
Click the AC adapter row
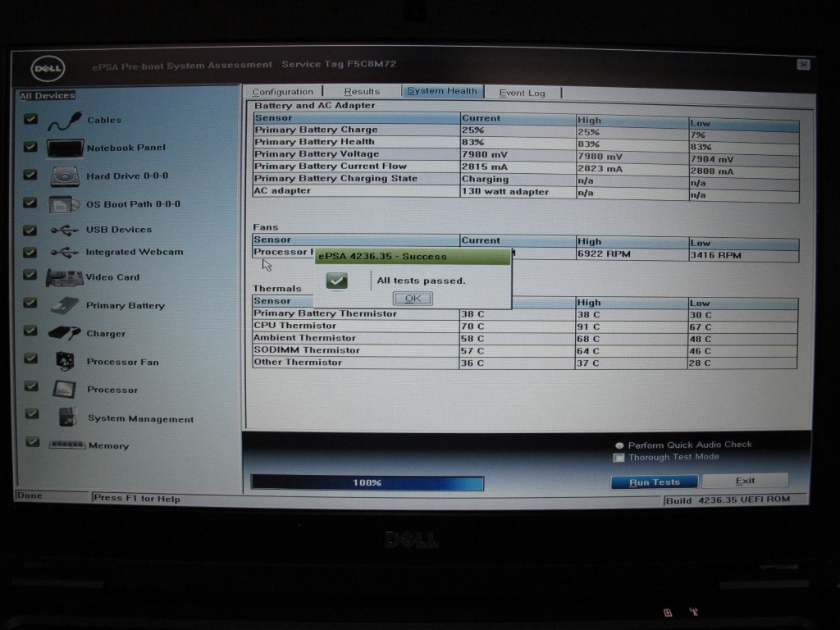pos(526,192)
